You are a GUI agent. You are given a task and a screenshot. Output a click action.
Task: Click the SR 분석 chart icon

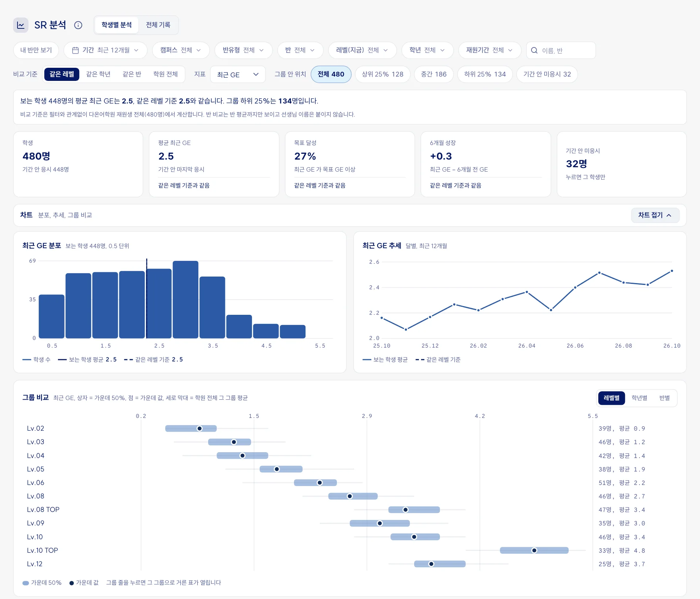tap(21, 25)
